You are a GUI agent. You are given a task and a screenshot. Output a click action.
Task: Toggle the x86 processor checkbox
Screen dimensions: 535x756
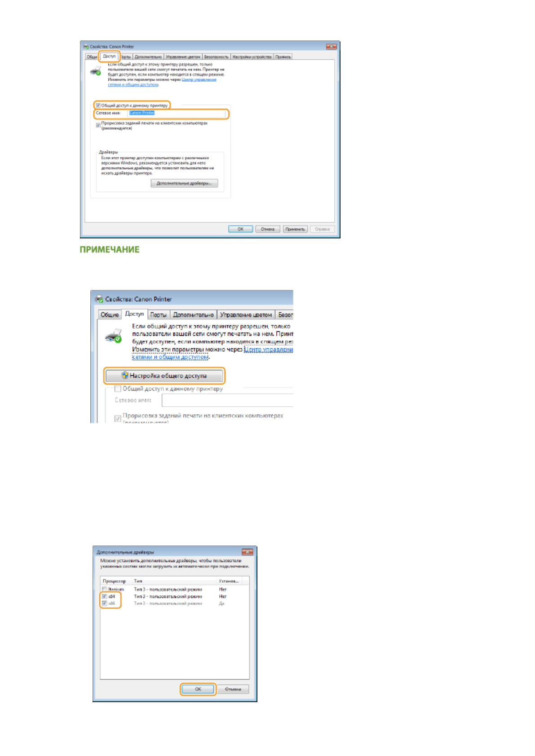coord(105,603)
